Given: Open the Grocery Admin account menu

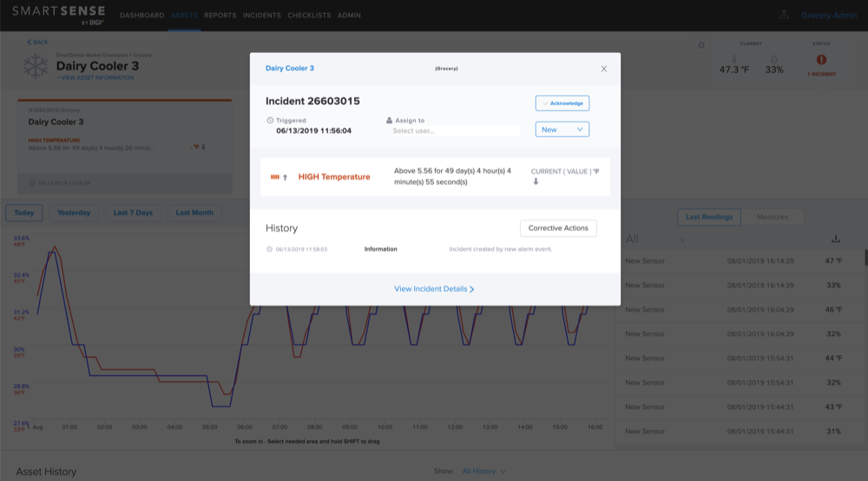Looking at the screenshot, I should click(829, 16).
